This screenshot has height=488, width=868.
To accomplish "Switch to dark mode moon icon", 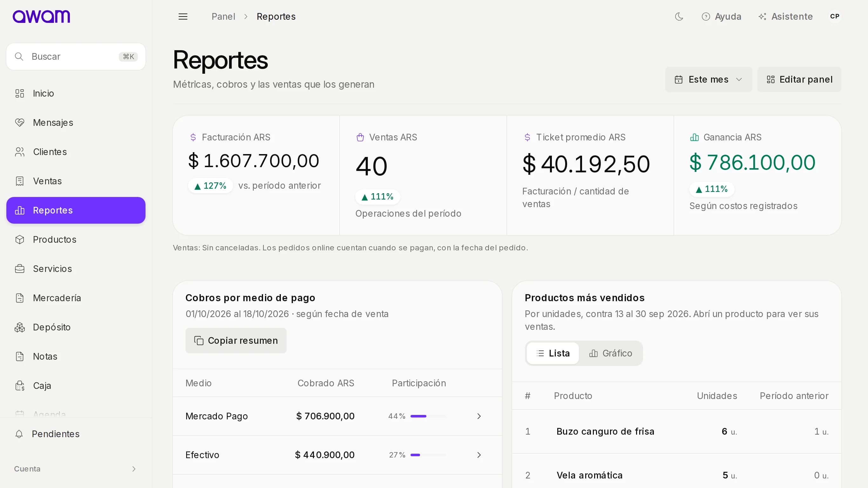I will (x=679, y=17).
